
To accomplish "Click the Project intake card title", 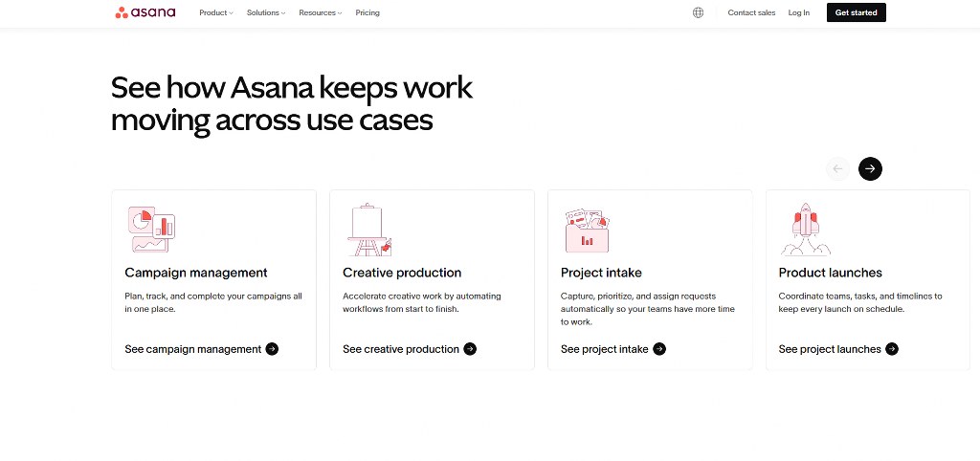I will coord(601,273).
